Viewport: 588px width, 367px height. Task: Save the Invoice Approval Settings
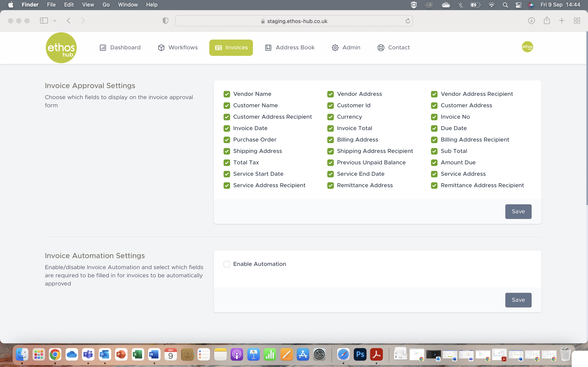(518, 211)
